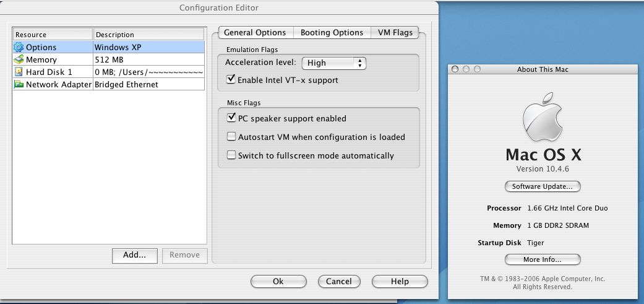This screenshot has width=644, height=304.
Task: Click the Resource column header
Action: click(x=53, y=35)
